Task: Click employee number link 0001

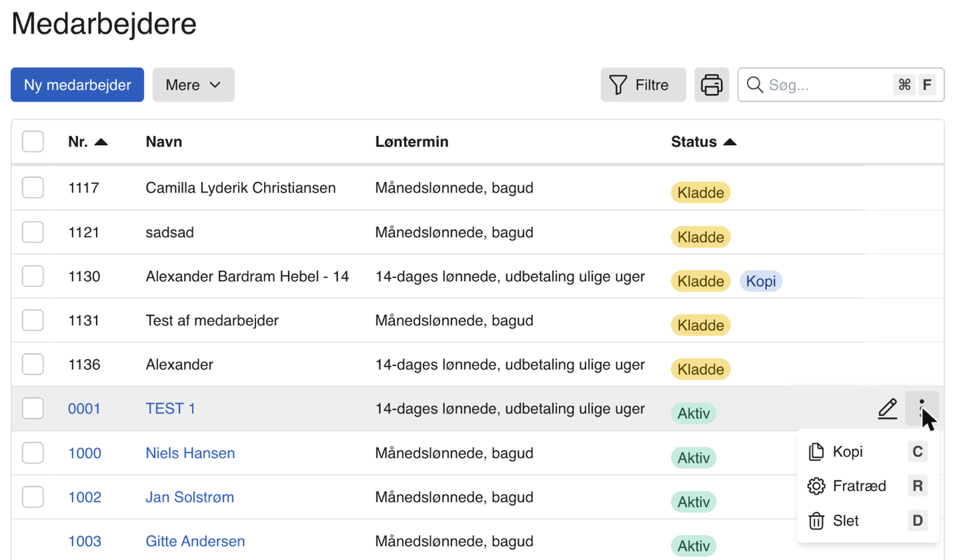Action: tap(84, 409)
